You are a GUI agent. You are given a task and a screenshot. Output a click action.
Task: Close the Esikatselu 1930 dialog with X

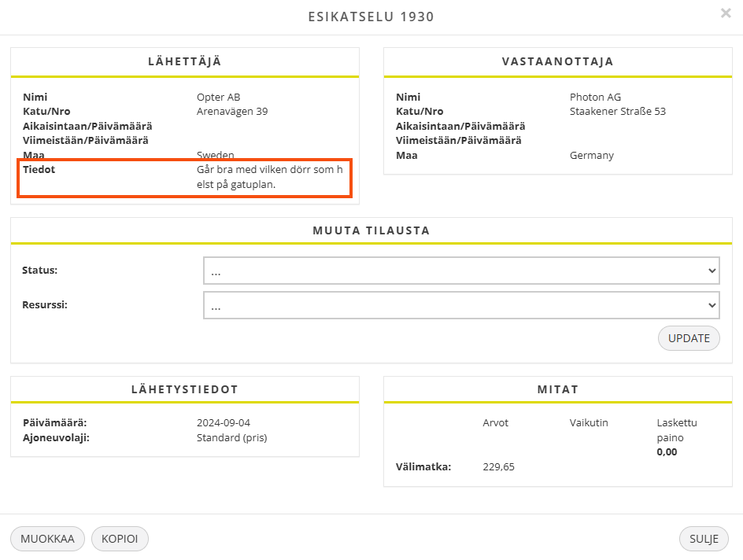[726, 13]
